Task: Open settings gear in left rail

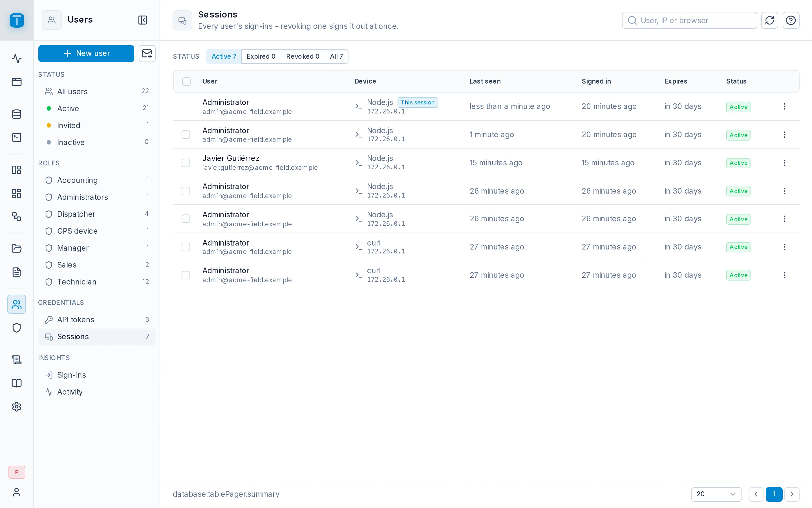Action: pyautogui.click(x=16, y=406)
